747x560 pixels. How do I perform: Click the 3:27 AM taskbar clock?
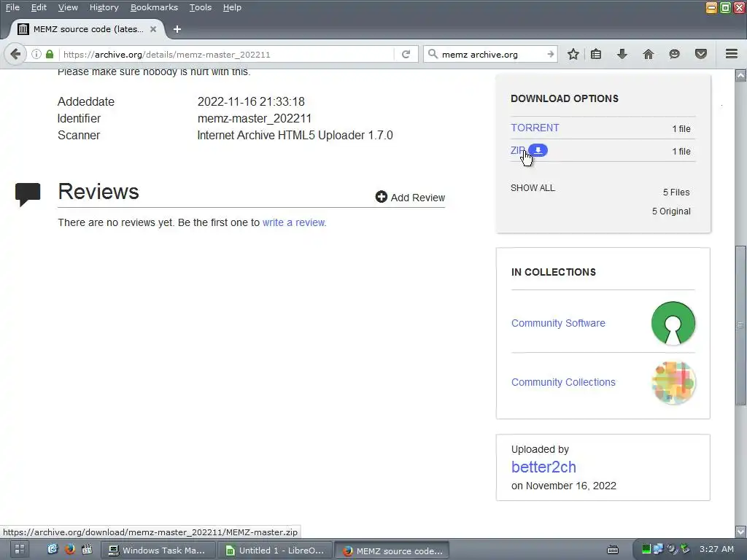pos(716,548)
